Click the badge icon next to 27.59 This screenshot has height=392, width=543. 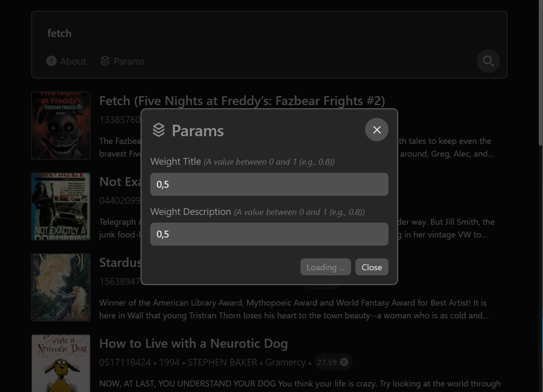tap(344, 362)
